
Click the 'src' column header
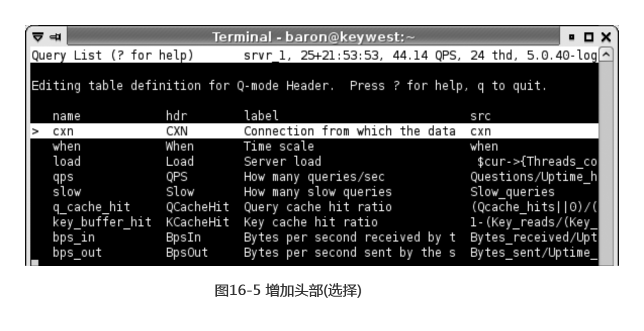(x=481, y=117)
